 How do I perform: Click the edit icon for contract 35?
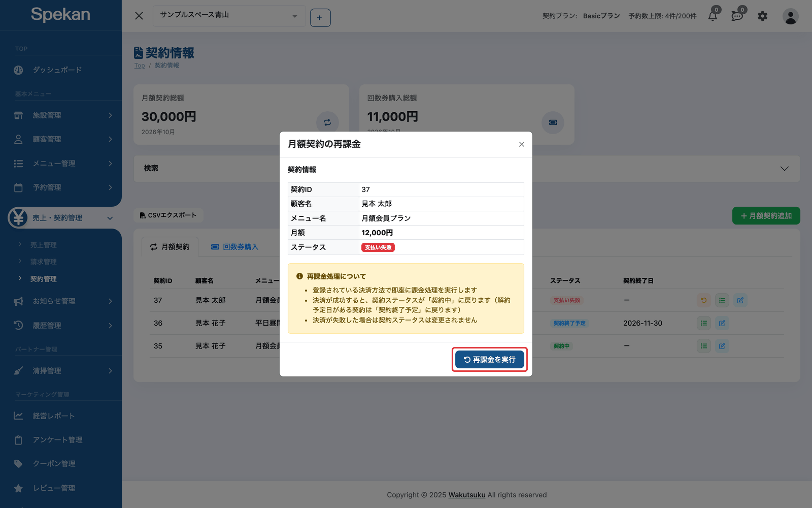pos(722,346)
